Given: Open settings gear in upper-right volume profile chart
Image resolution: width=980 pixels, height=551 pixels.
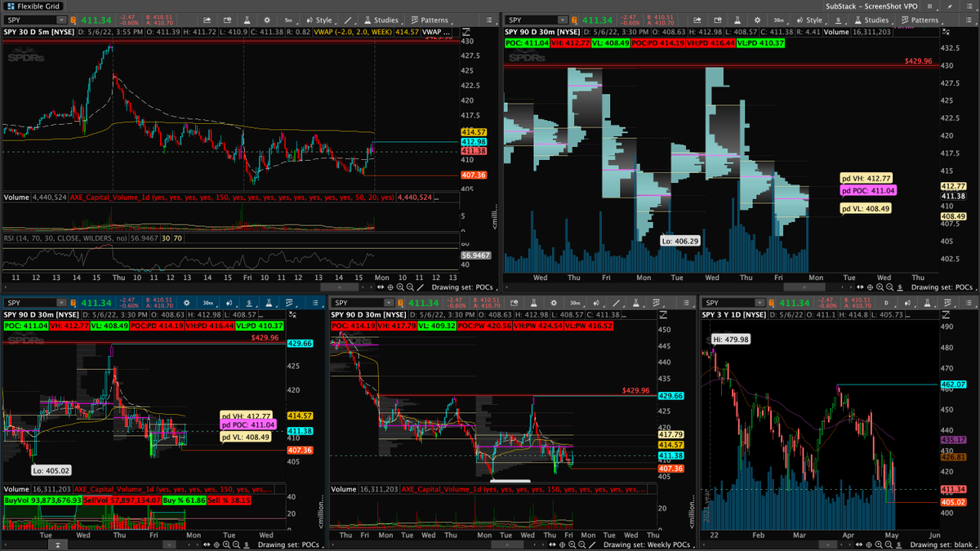Looking at the screenshot, I should coord(757,20).
